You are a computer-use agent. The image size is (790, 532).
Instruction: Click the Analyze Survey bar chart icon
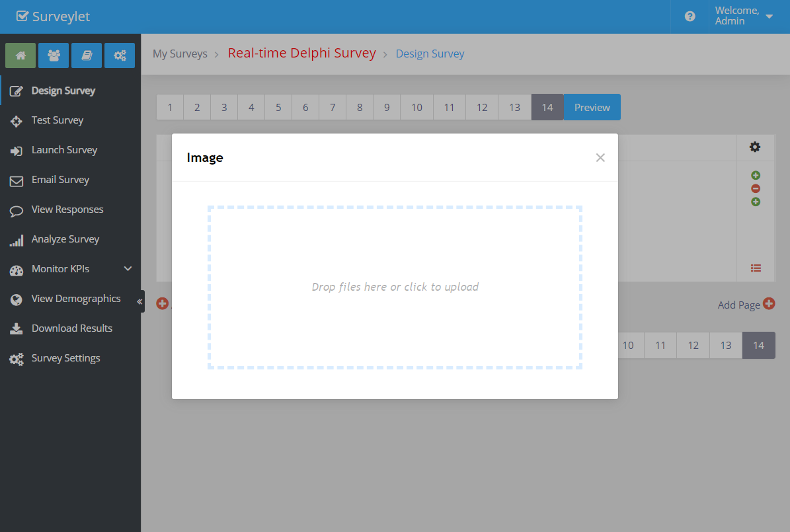[16, 241]
